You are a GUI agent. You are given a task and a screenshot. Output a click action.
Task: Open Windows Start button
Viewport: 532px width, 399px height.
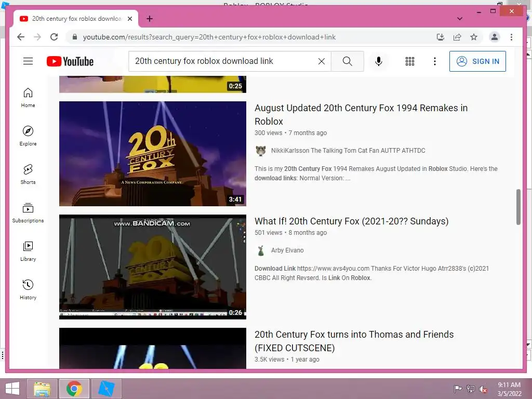coord(12,389)
